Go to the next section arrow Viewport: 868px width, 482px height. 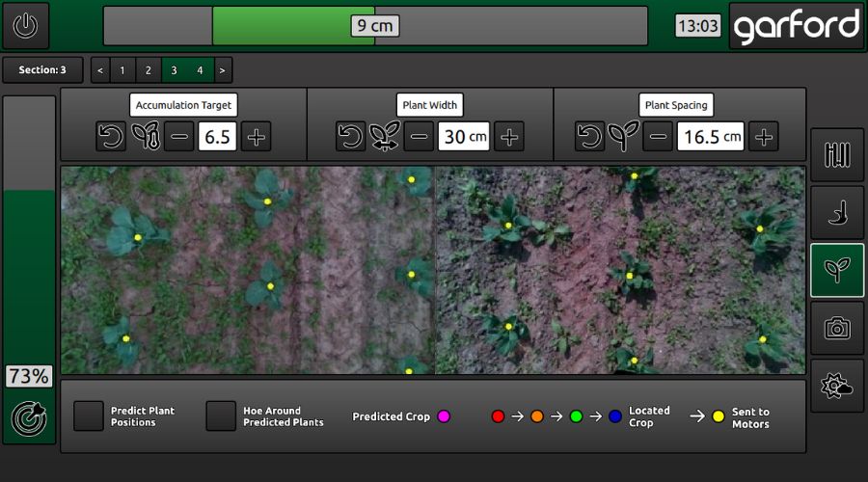coord(223,70)
